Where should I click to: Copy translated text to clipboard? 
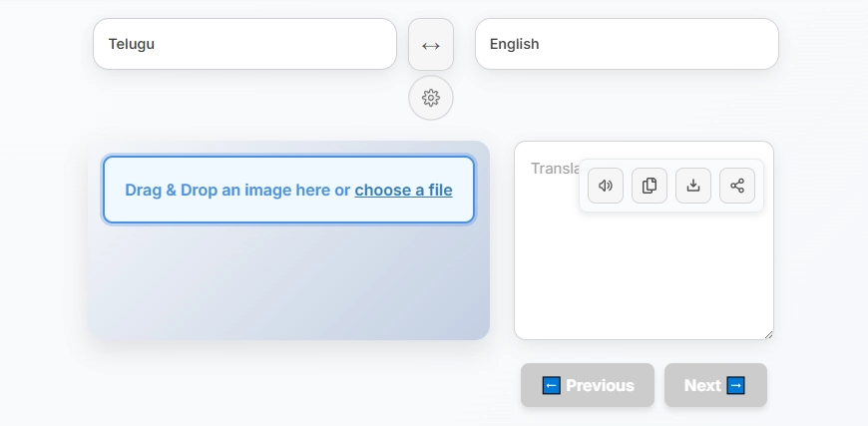pyautogui.click(x=650, y=186)
